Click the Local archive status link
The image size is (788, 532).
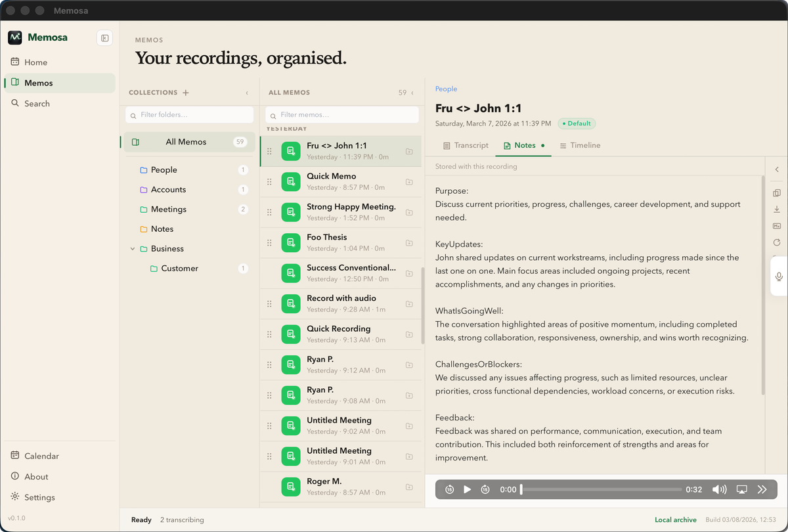pos(676,520)
